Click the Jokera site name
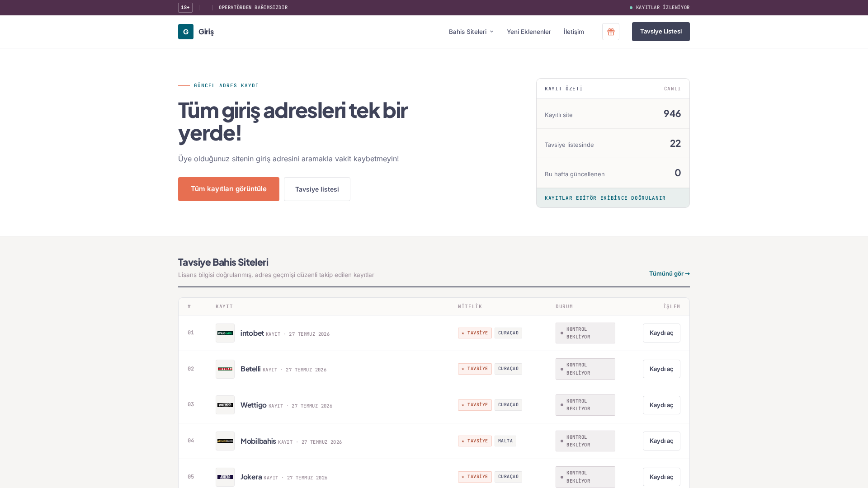 251,477
